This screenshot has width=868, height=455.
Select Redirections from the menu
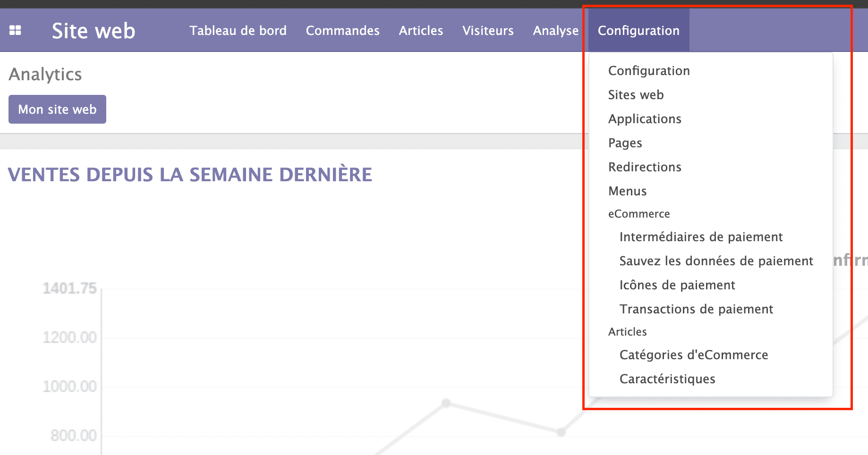(x=644, y=167)
